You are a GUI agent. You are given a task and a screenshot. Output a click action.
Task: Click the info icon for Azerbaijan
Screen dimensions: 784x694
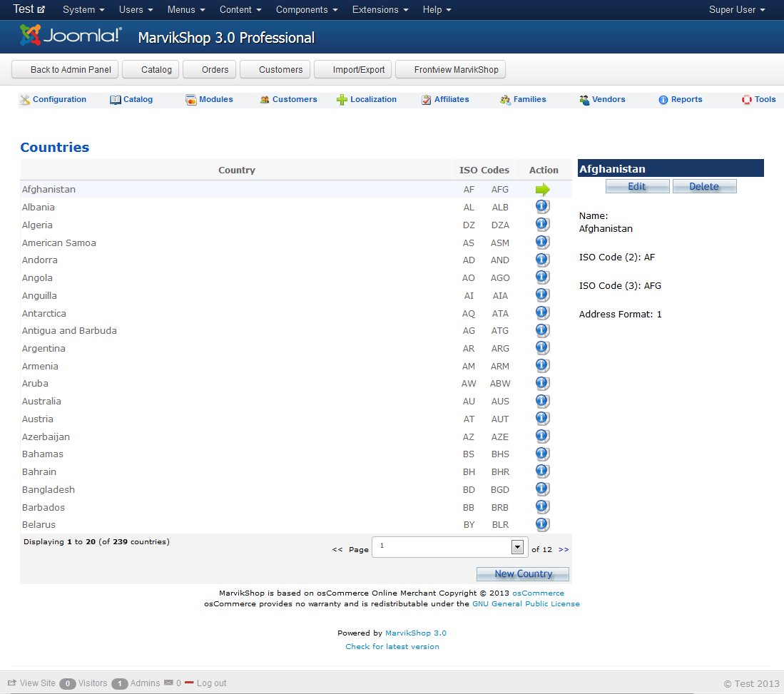542,437
